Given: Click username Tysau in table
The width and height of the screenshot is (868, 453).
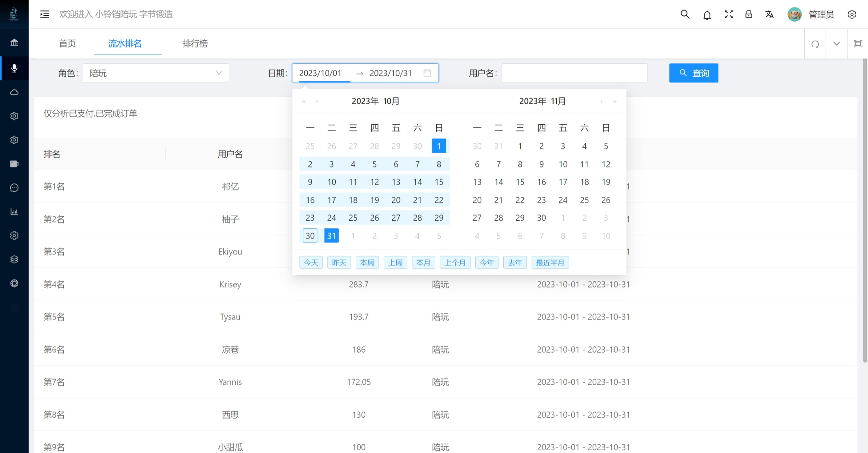Looking at the screenshot, I should tap(230, 317).
